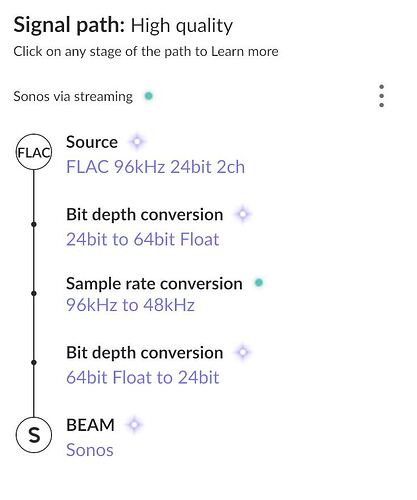
Task: Click star icon next to first Bit depth conversion
Action: (x=243, y=214)
